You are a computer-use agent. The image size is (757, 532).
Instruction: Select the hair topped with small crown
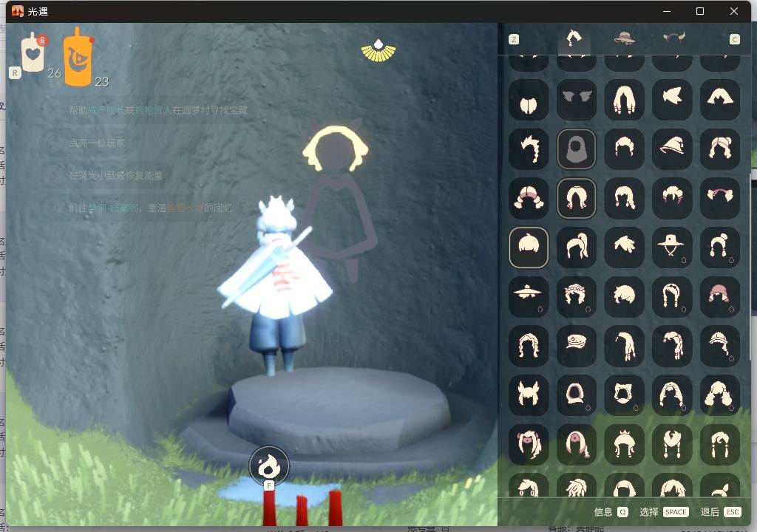[x=624, y=445]
